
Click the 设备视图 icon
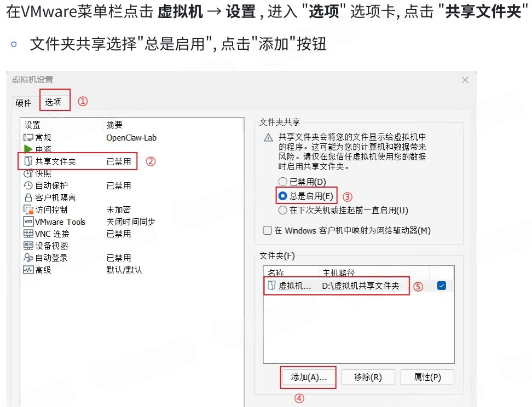click(x=28, y=246)
